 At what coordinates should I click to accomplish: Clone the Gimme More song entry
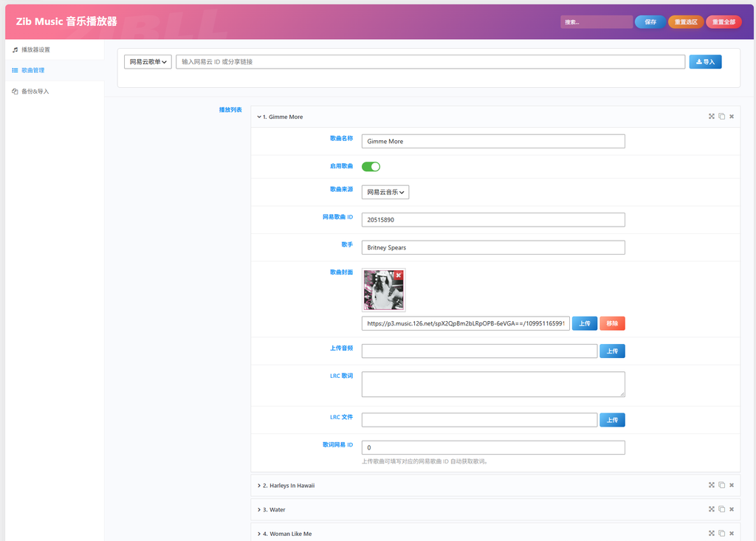pos(721,116)
